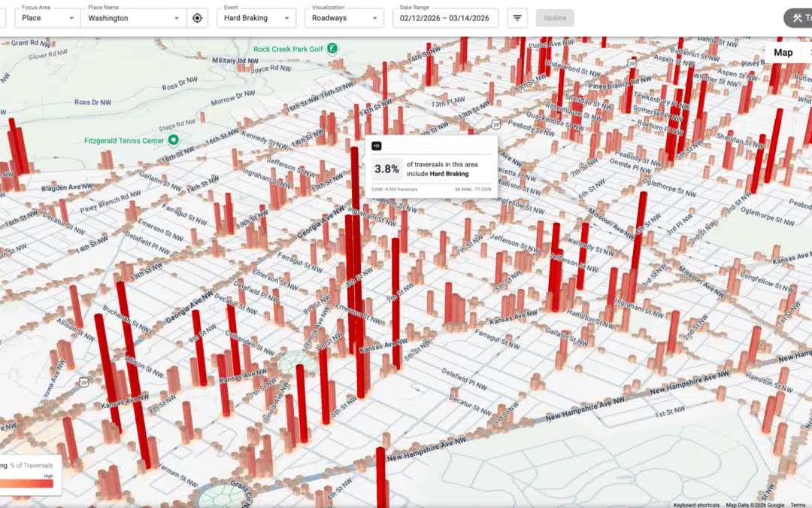The width and height of the screenshot is (812, 508).
Task: Click the green circular park near Illinois Ave NW
Action: pyautogui.click(x=297, y=364)
